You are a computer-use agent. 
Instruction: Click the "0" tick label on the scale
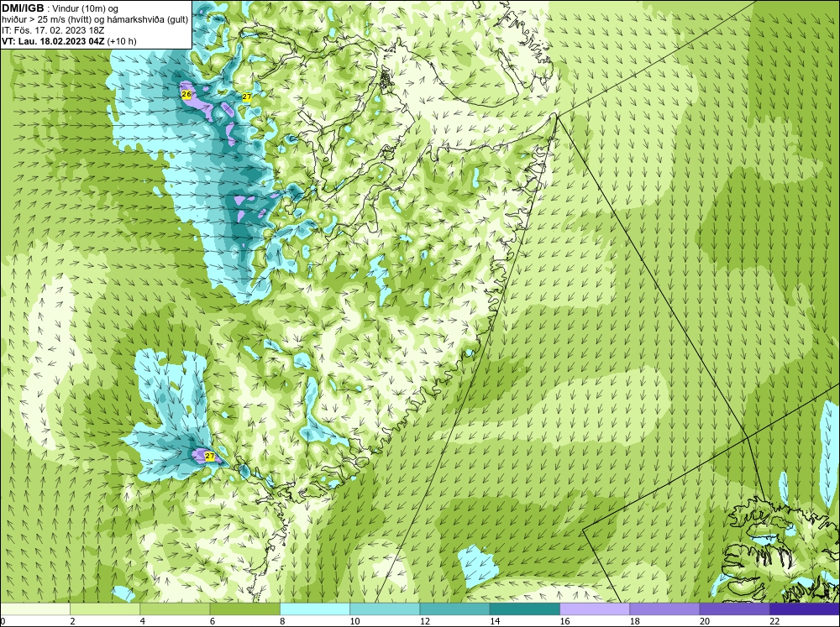coord(3,621)
